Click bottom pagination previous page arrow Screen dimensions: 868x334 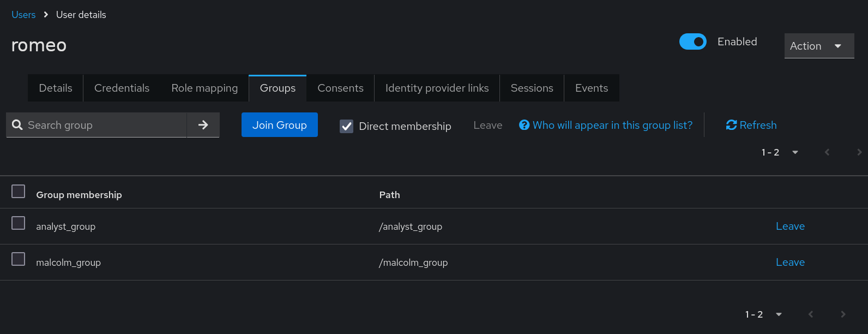(x=811, y=314)
